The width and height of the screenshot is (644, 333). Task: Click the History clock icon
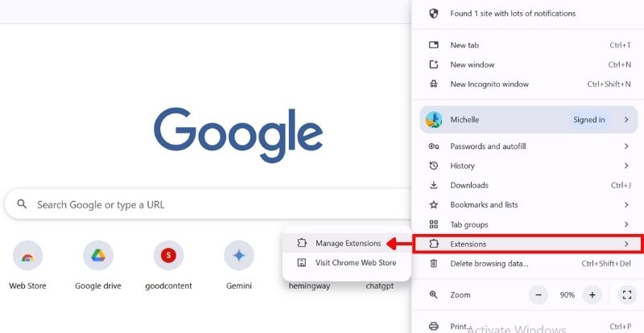[x=434, y=166]
